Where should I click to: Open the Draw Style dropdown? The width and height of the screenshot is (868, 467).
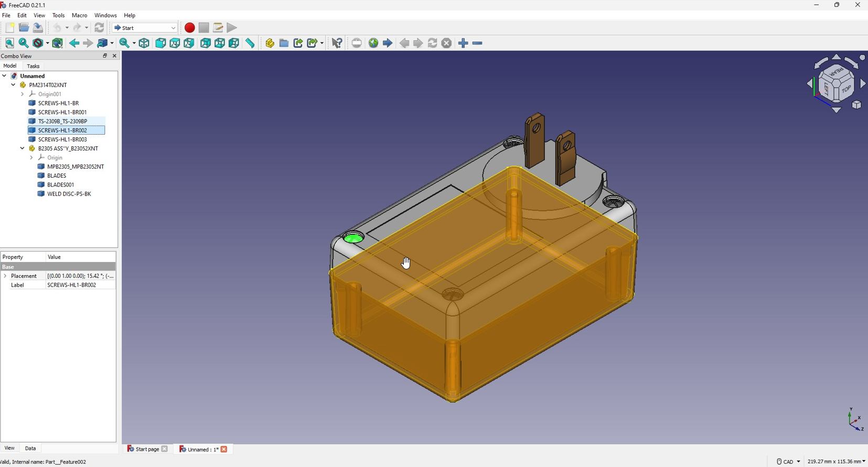[41, 44]
